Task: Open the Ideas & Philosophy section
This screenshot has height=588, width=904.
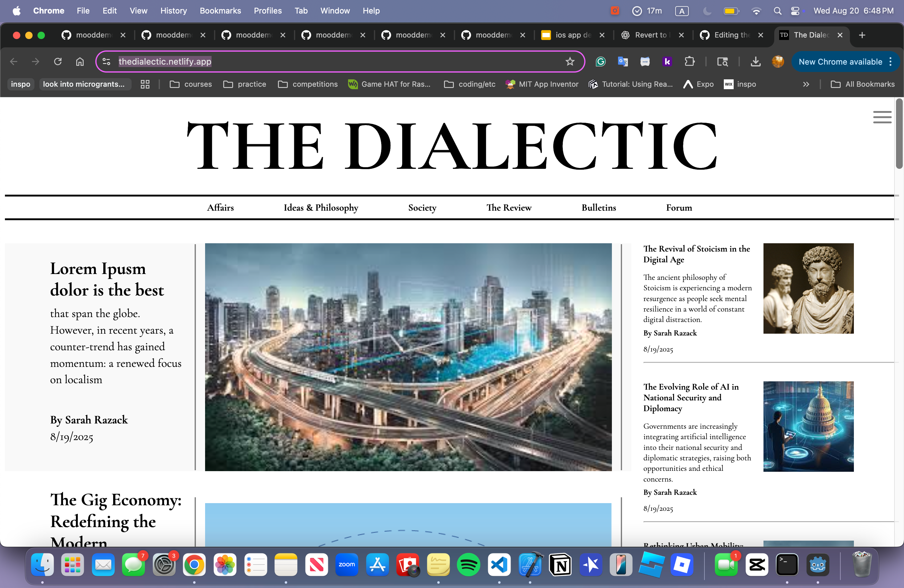Action: [321, 208]
